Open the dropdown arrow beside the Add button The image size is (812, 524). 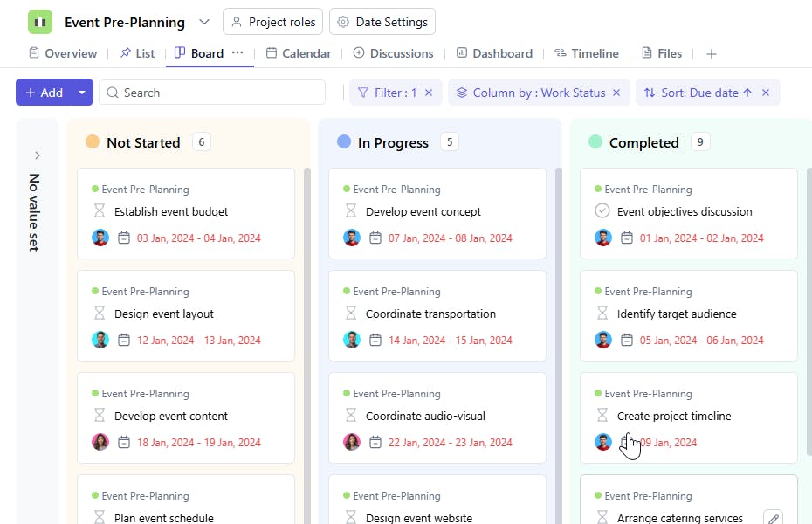tap(82, 93)
